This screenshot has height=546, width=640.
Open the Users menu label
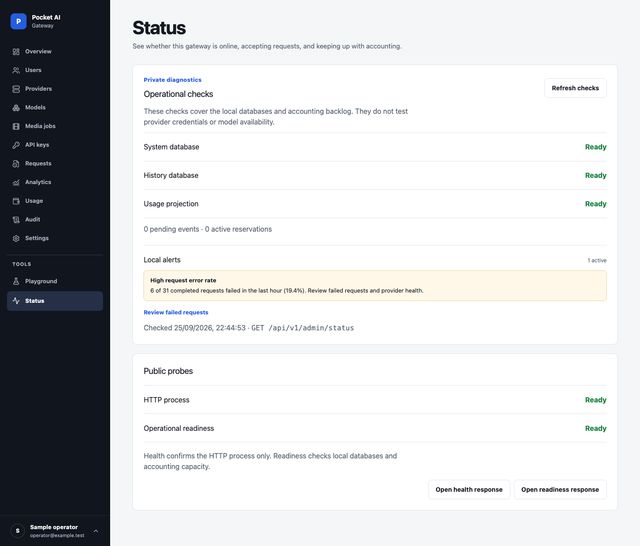[x=33, y=70]
